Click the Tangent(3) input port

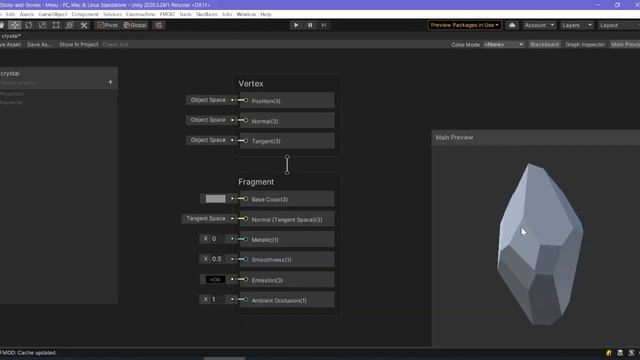246,140
